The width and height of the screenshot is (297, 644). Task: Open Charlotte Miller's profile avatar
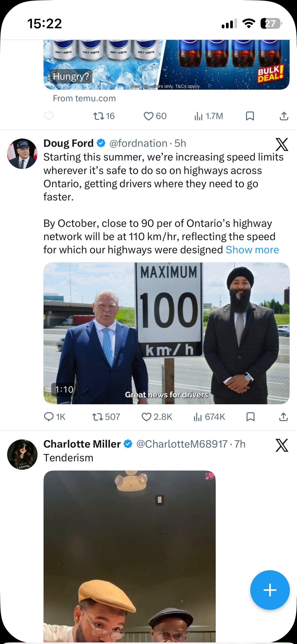(22, 454)
